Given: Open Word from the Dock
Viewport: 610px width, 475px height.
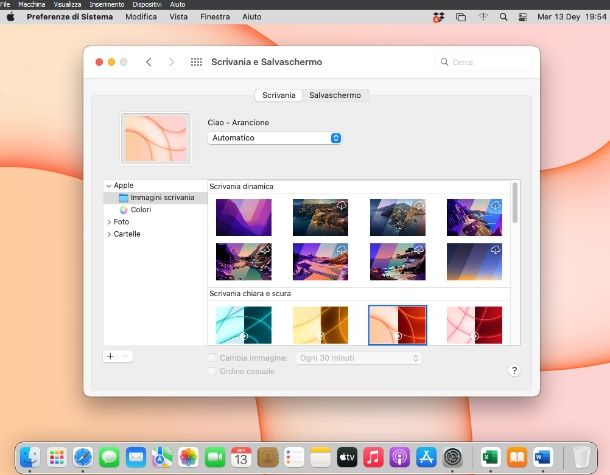Looking at the screenshot, I should click(x=543, y=457).
